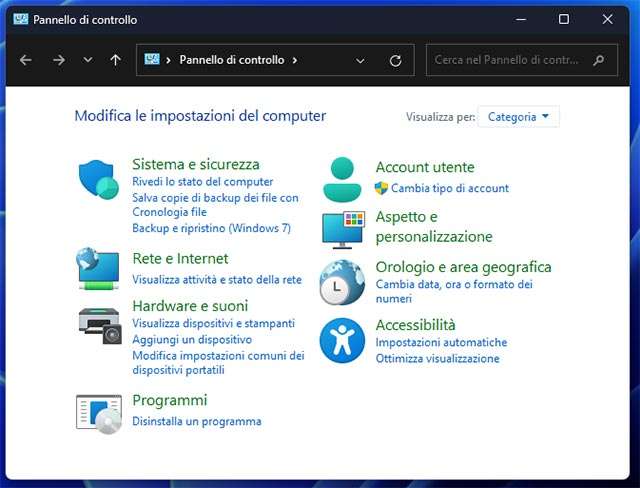Go up one level with up arrow
Screen dimensions: 640x488
115,60
